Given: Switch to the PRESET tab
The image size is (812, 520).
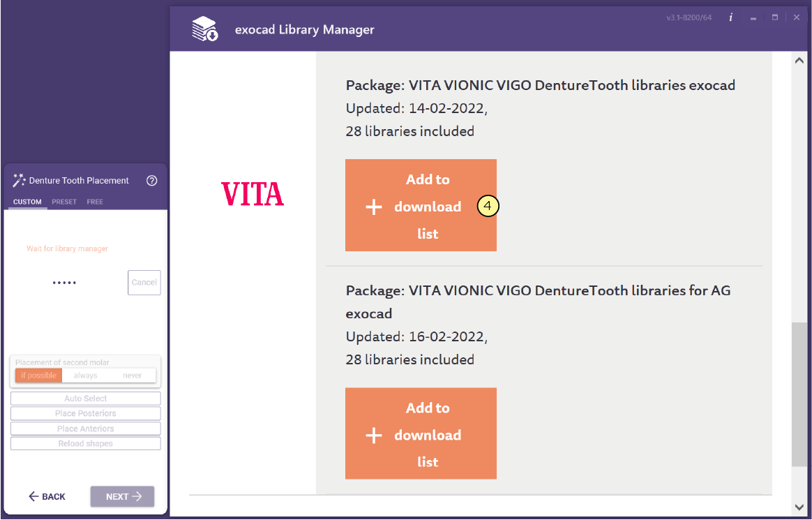Looking at the screenshot, I should click(64, 202).
